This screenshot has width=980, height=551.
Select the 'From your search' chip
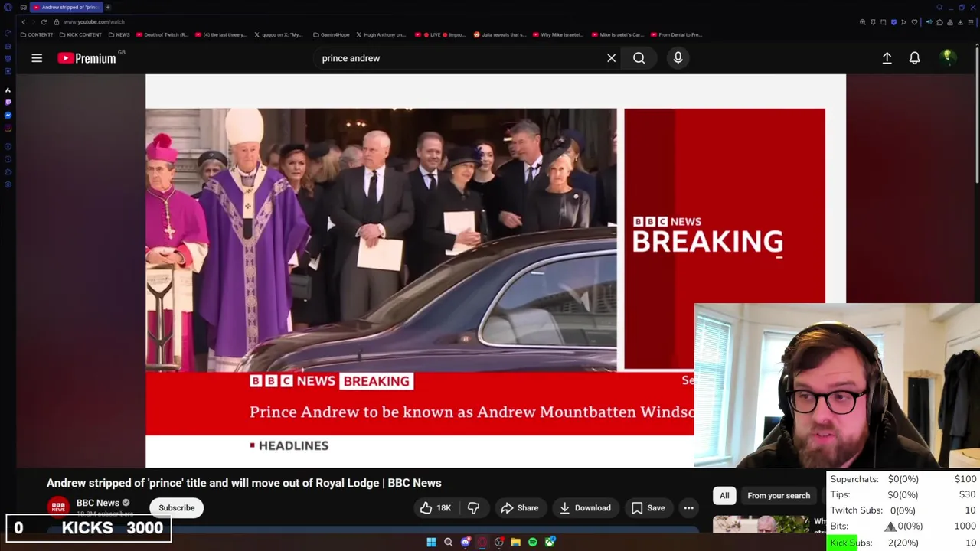tap(779, 496)
